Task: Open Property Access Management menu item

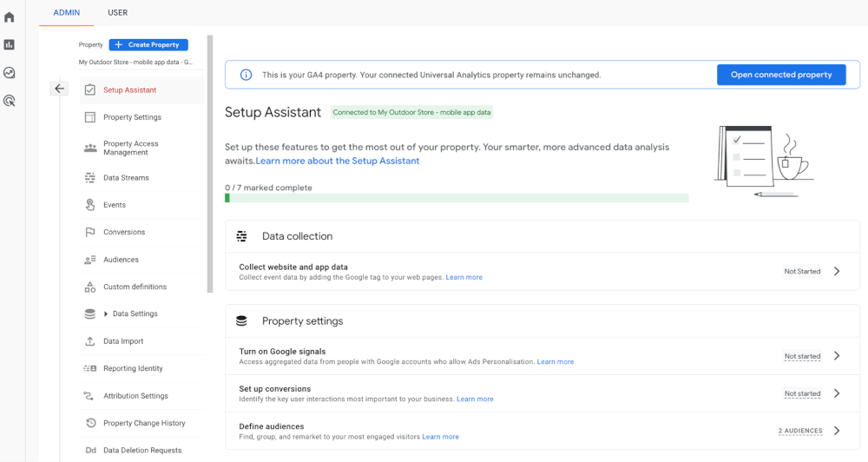Action: point(141,148)
